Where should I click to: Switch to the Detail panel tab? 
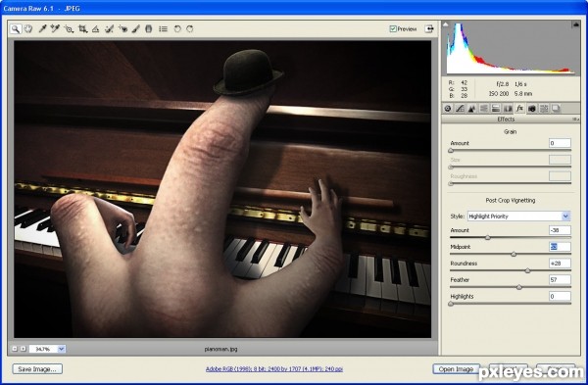tap(471, 109)
